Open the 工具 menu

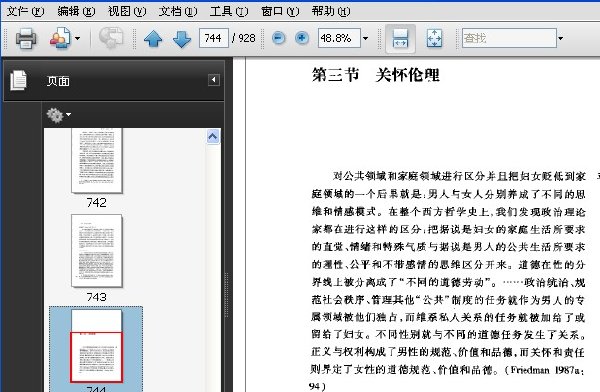click(229, 11)
